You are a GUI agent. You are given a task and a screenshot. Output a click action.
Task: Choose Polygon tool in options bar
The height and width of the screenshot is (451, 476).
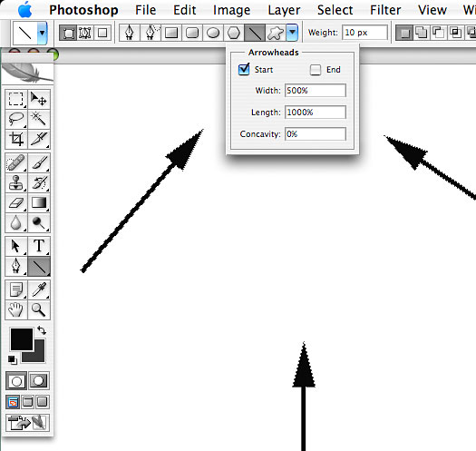pos(234,33)
